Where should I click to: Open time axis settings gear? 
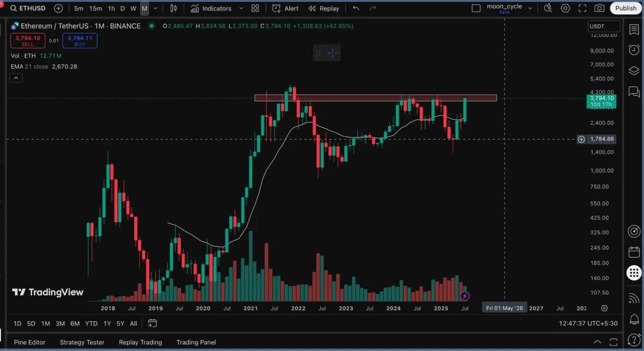click(604, 308)
